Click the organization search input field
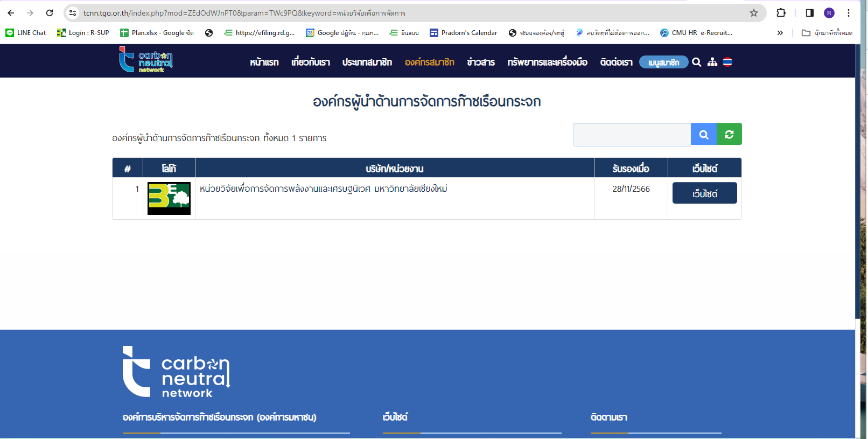 632,135
